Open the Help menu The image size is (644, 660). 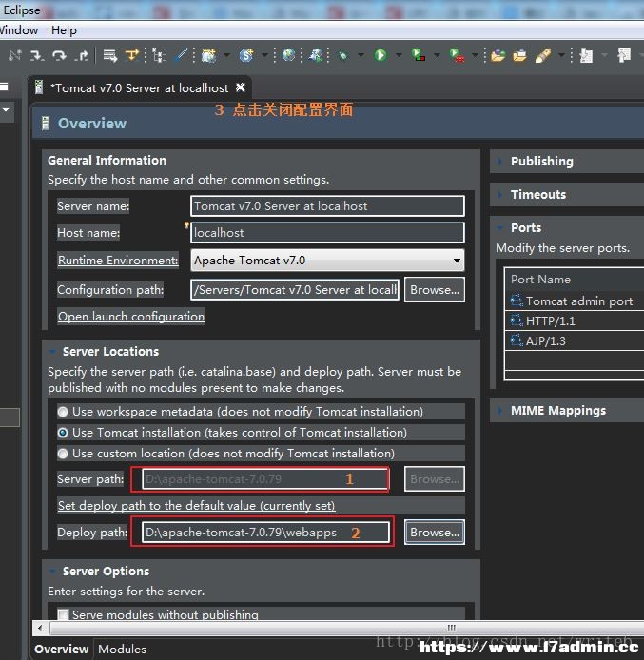[x=64, y=30]
